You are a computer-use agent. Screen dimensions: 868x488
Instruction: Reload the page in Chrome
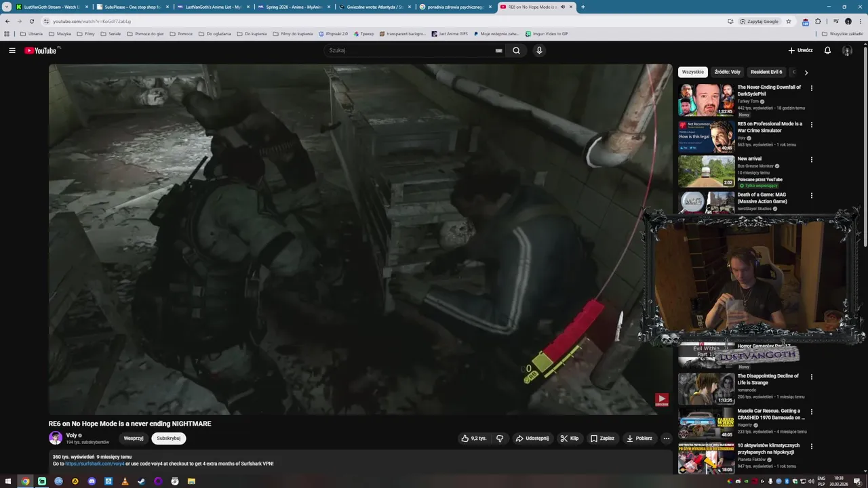coord(31,21)
